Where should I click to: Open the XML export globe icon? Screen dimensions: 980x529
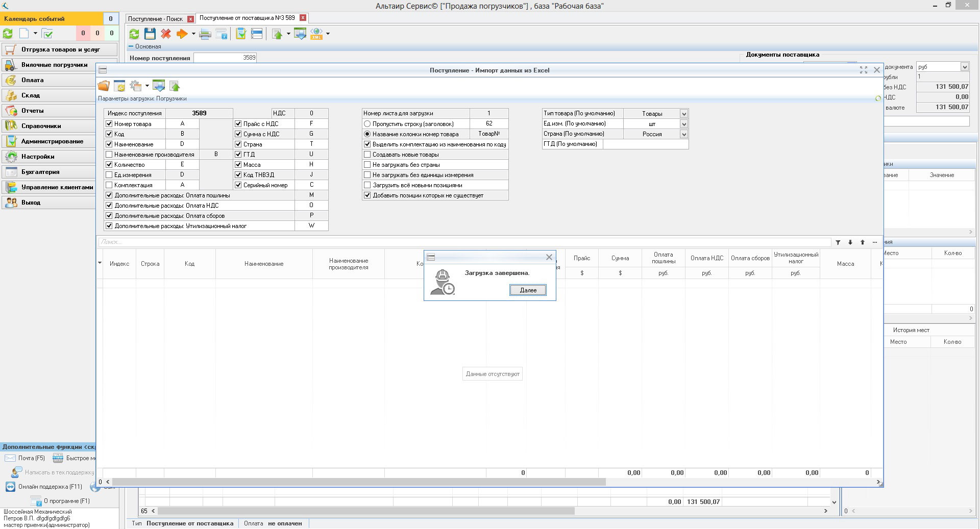[316, 34]
